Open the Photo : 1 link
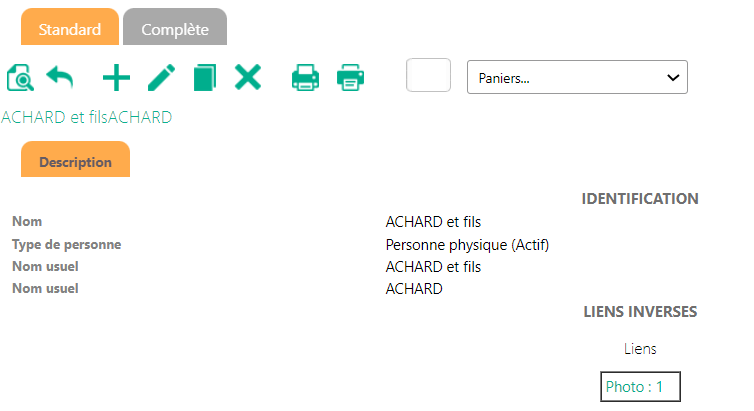 [x=640, y=386]
